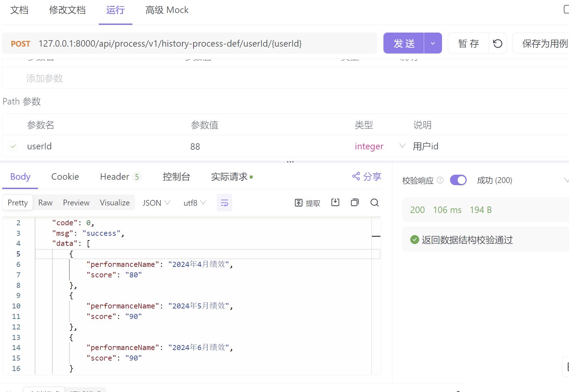Open the 控制台 tab
The image size is (569, 392).
click(x=176, y=176)
